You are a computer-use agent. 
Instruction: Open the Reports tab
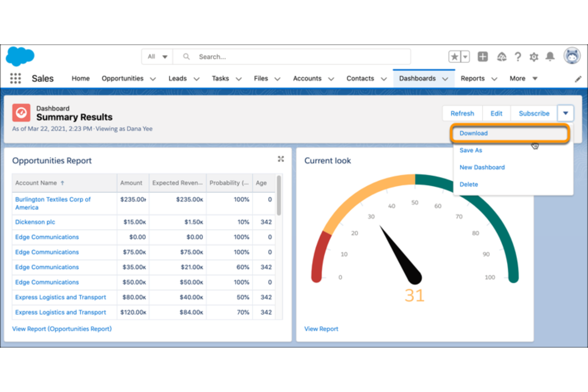point(473,78)
